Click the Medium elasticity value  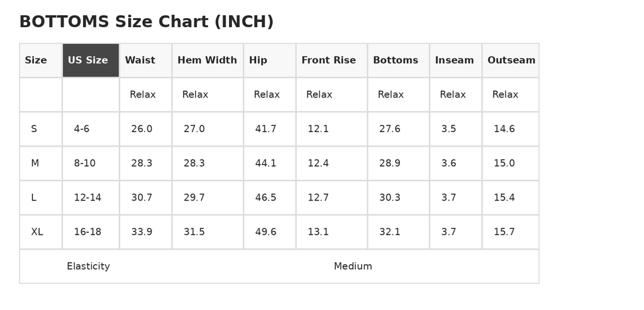(353, 267)
